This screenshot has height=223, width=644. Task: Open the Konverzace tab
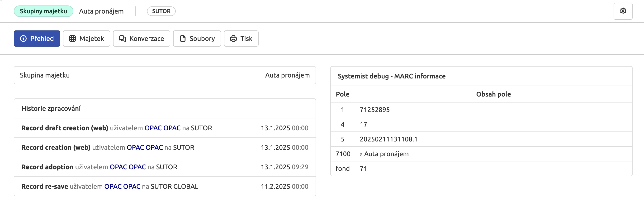[x=147, y=39]
